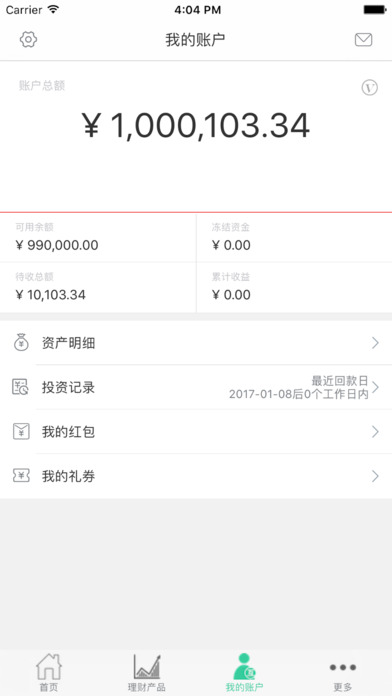Open the 投资记录 row label

(68, 388)
